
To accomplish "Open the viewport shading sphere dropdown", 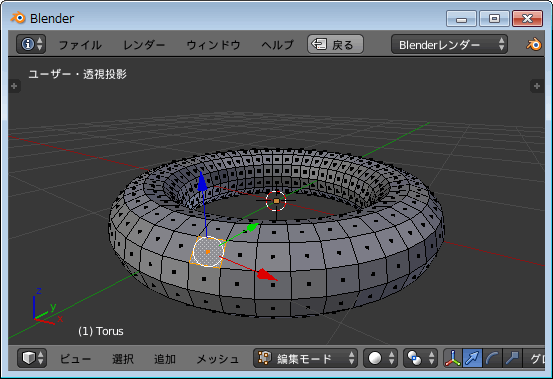I will pos(381,358).
